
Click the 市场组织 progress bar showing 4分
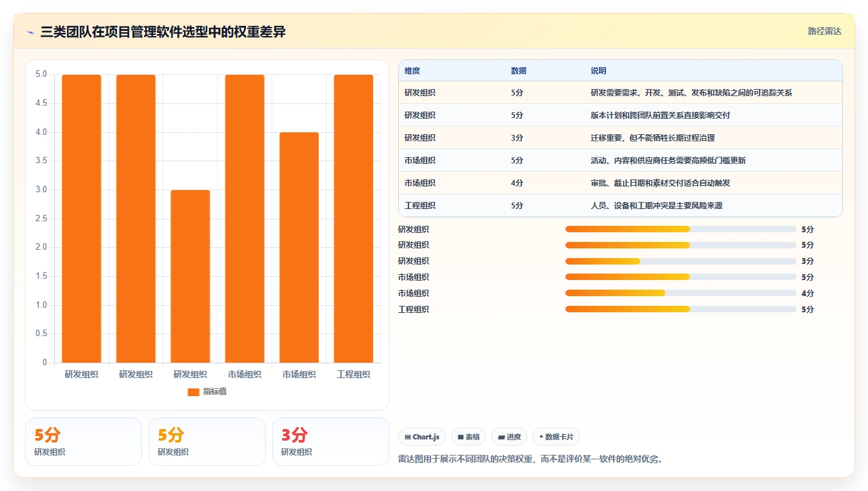coord(681,293)
